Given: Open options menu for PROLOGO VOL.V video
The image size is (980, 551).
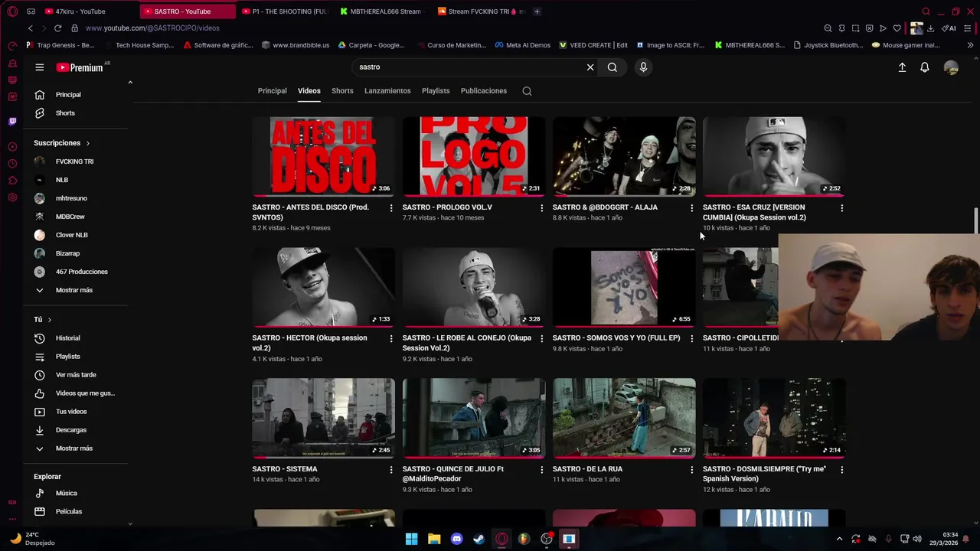Looking at the screenshot, I should (x=541, y=208).
